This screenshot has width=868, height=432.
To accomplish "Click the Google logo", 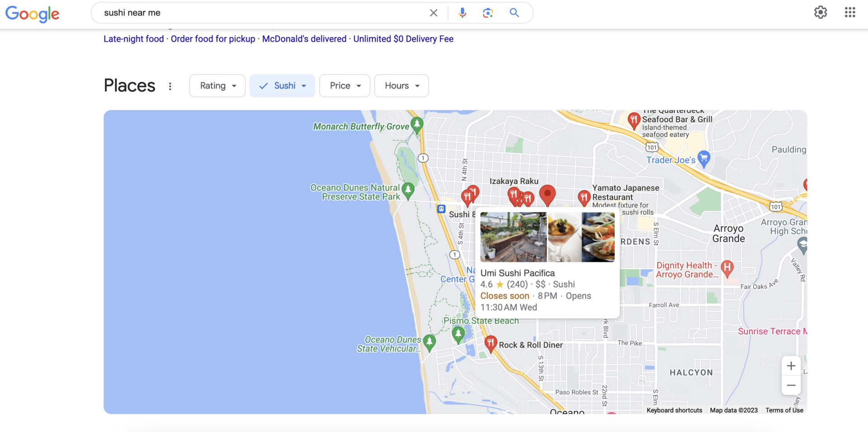I will click(x=32, y=14).
